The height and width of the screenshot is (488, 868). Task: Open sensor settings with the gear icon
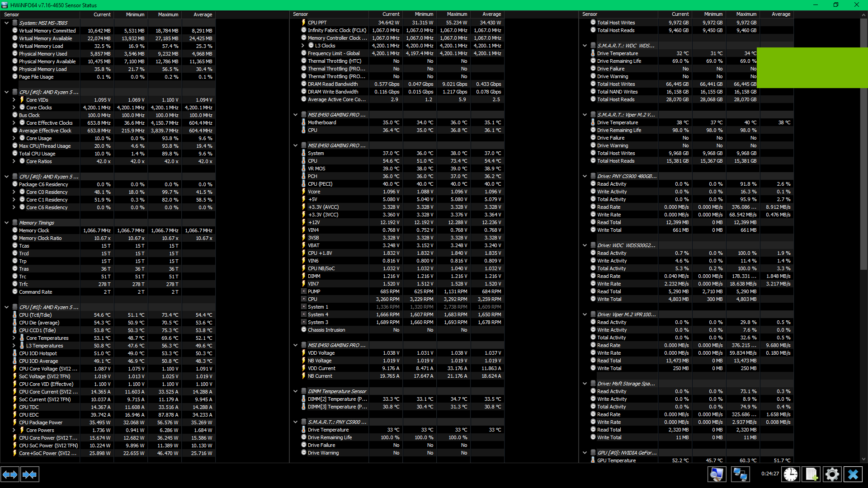coord(832,474)
